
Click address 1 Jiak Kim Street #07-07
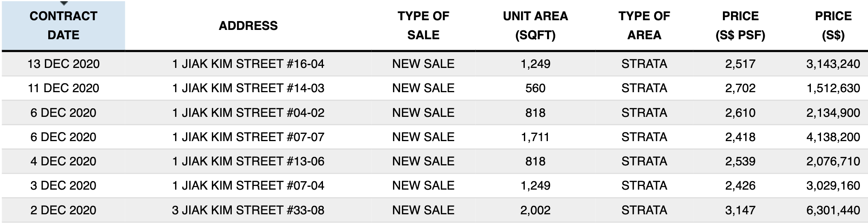(x=248, y=137)
